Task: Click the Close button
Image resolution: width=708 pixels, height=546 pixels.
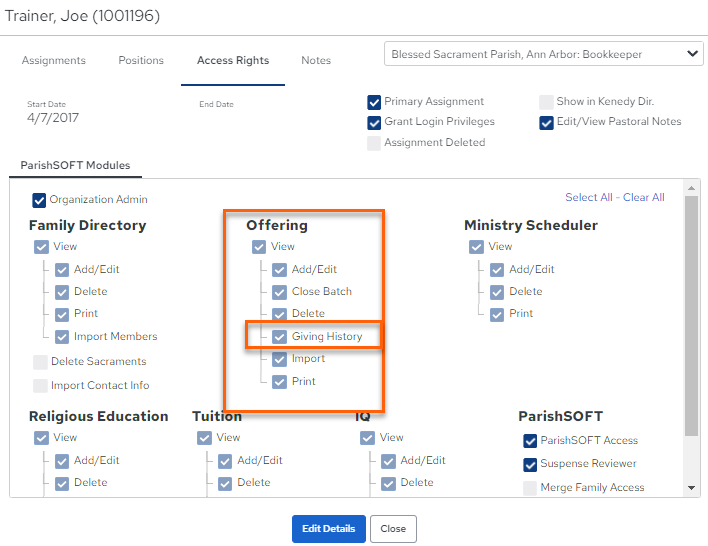Action: pos(393,528)
